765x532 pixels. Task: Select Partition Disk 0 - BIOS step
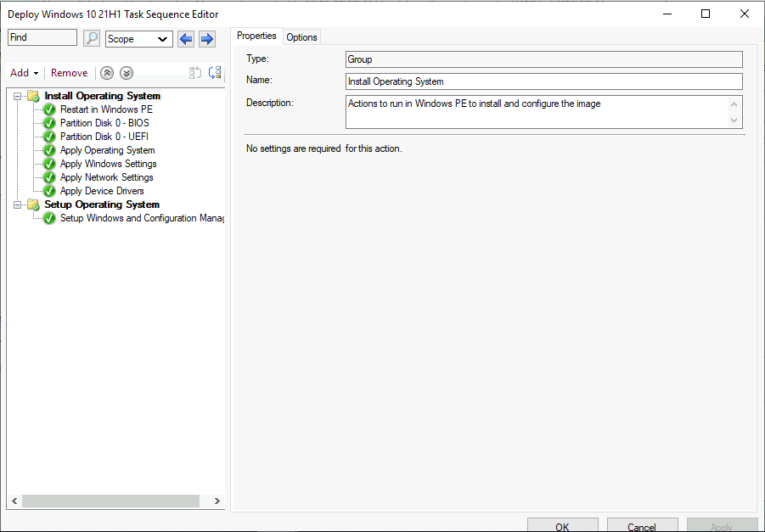tap(104, 123)
